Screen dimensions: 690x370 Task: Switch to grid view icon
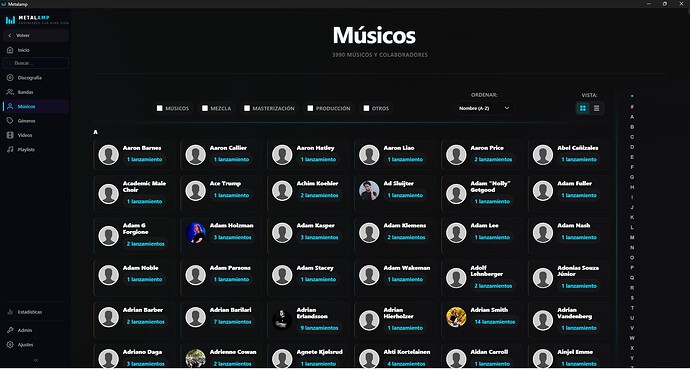(583, 108)
